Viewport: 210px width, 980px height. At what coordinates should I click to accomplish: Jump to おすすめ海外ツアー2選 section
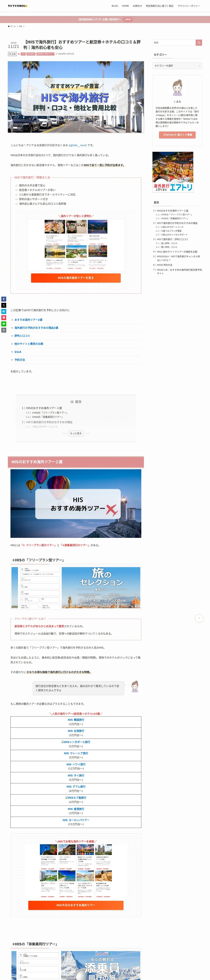pos(28,320)
